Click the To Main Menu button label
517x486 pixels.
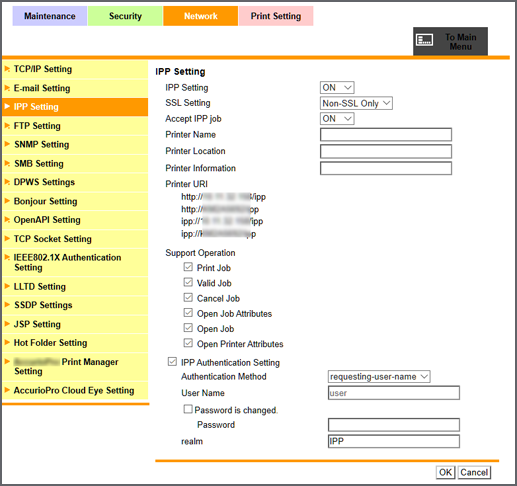pyautogui.click(x=461, y=42)
